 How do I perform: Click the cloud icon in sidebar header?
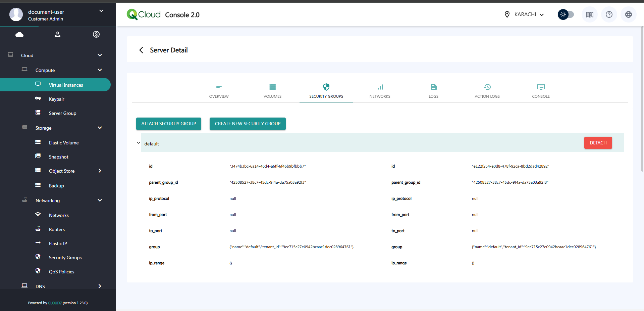point(19,35)
